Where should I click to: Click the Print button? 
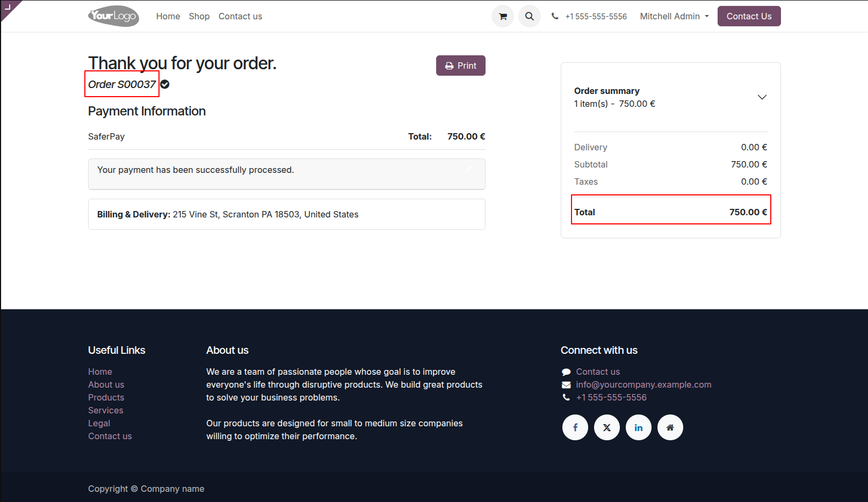[x=461, y=66]
